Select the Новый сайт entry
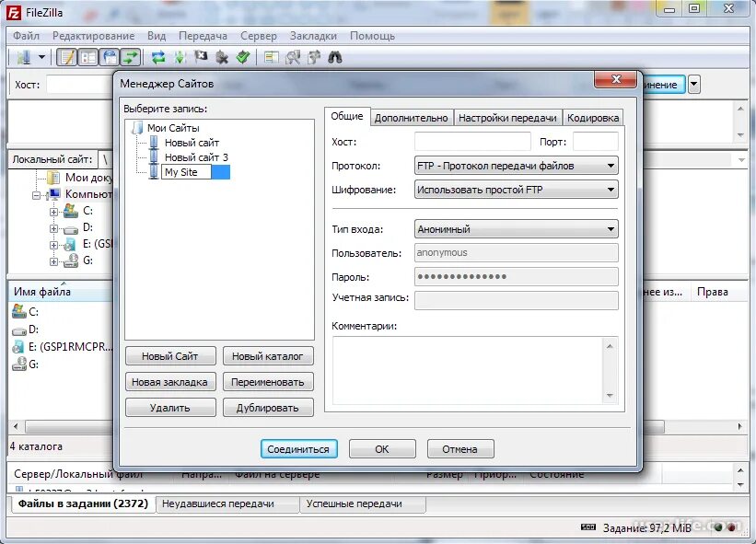Viewport: 756px width, 544px height. [x=192, y=143]
